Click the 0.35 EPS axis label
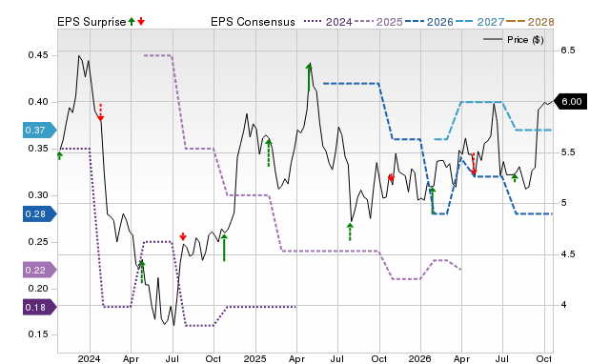Image resolution: width=610 pixels, height=364 pixels. [38, 149]
